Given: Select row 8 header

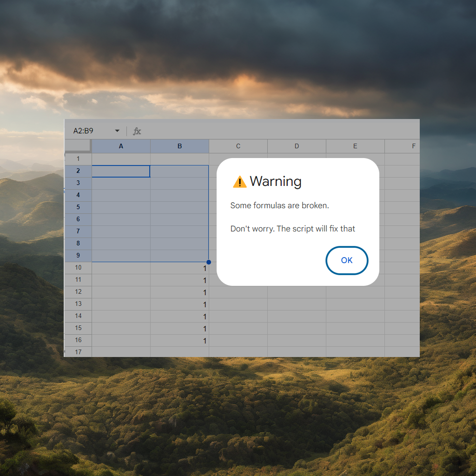Looking at the screenshot, I should (x=78, y=244).
